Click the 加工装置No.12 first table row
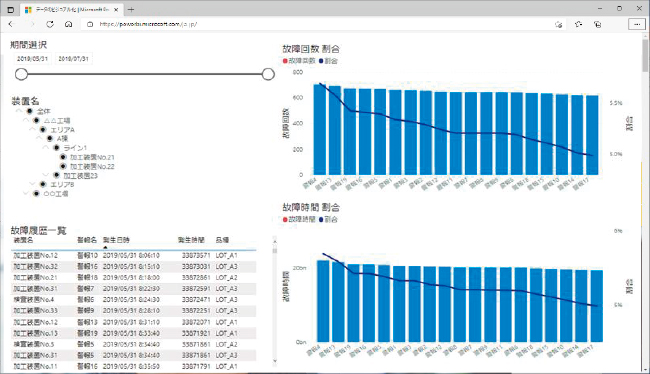This screenshot has width=650, height=374. [x=133, y=255]
